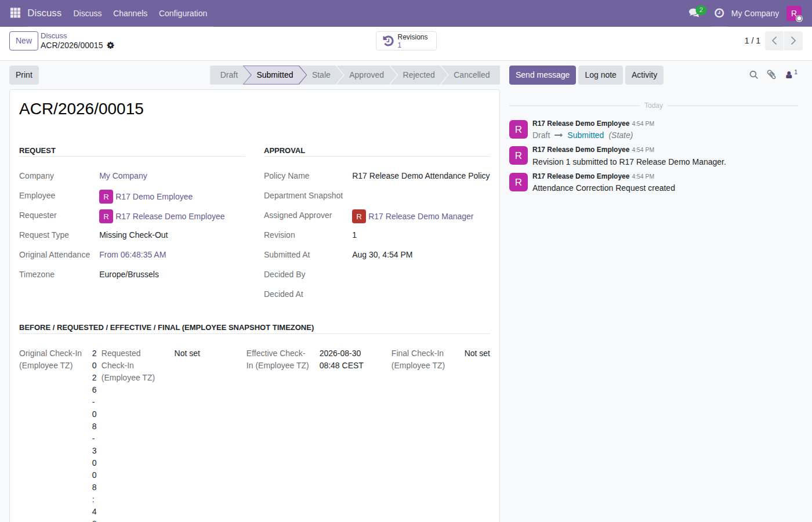Click the R17 Release Demo Attendance Policy value
The height and width of the screenshot is (522, 812).
421,176
